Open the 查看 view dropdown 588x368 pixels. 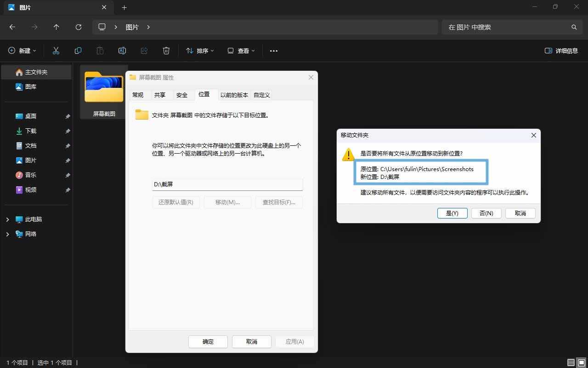(x=241, y=51)
